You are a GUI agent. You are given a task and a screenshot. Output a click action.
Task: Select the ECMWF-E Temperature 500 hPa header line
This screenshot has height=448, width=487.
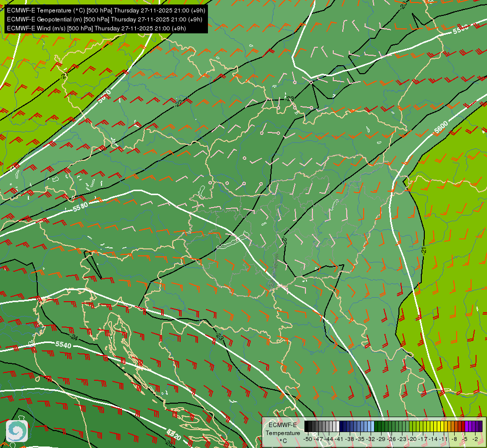[x=106, y=10]
